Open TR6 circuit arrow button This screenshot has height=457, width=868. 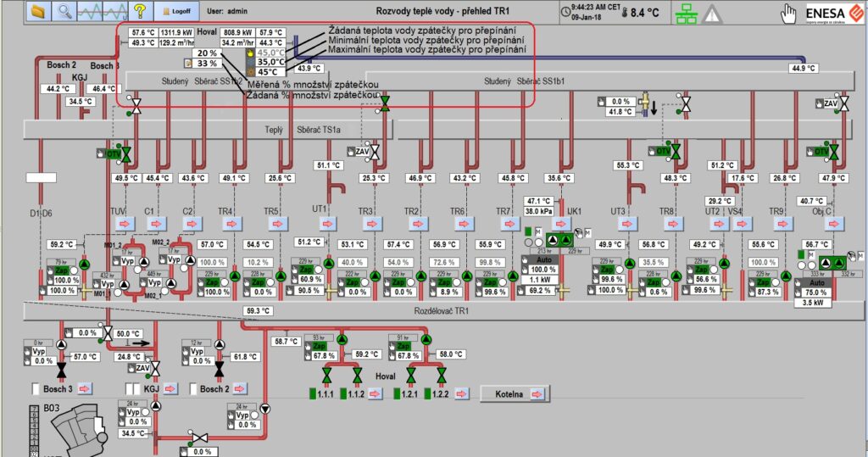(x=464, y=224)
